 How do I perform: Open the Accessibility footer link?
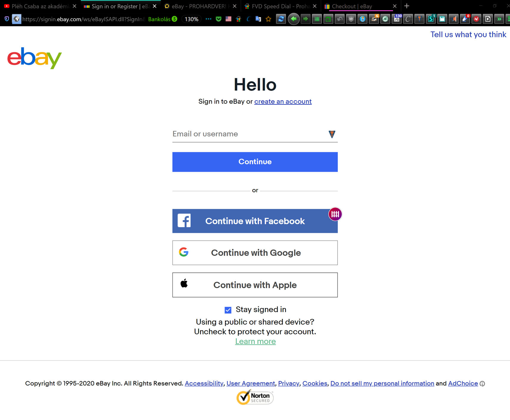point(204,383)
